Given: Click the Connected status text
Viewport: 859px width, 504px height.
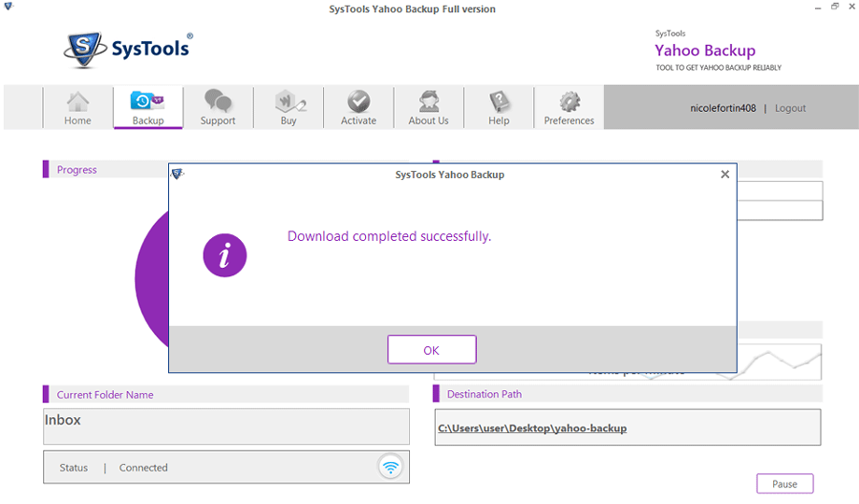Looking at the screenshot, I should tap(144, 468).
